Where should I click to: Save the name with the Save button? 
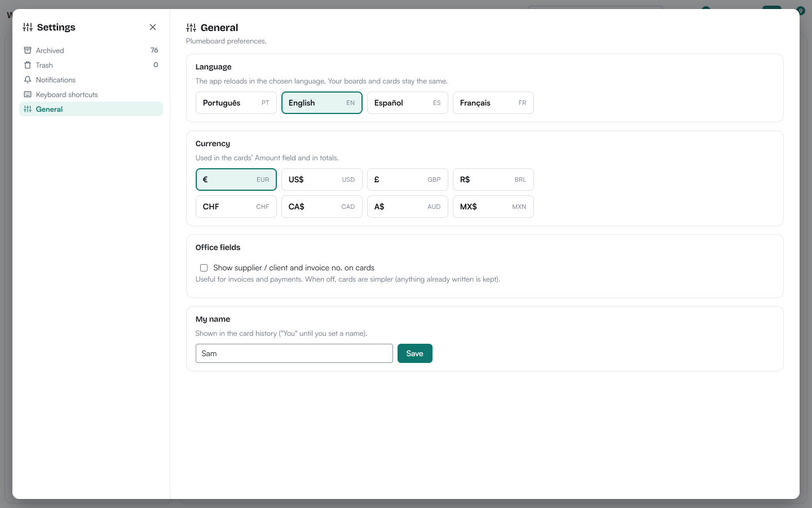point(415,353)
